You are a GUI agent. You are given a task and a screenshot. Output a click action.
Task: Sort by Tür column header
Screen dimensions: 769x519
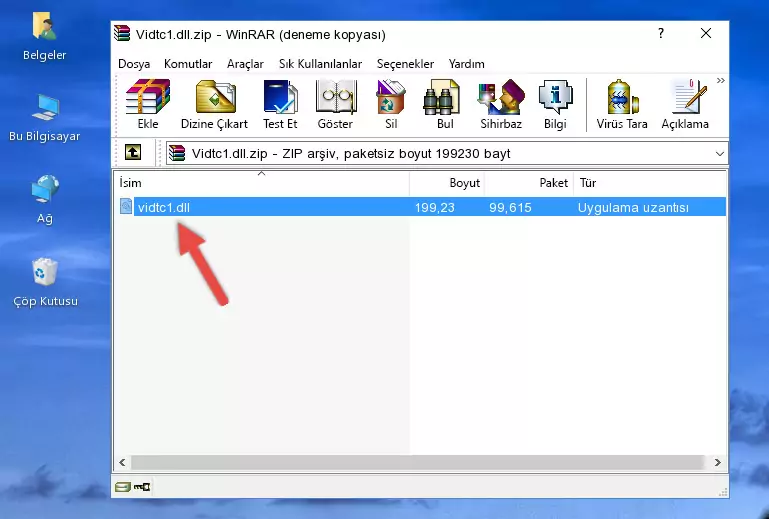tap(649, 182)
